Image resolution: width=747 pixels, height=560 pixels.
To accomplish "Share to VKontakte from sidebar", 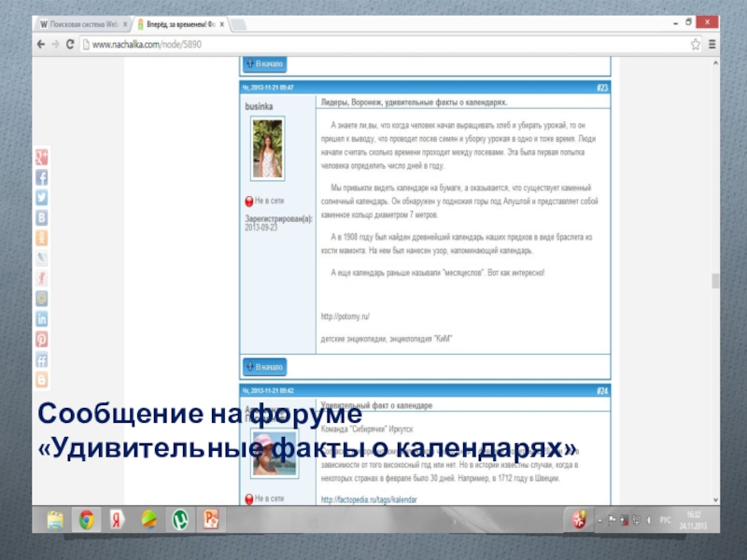I will 42,217.
